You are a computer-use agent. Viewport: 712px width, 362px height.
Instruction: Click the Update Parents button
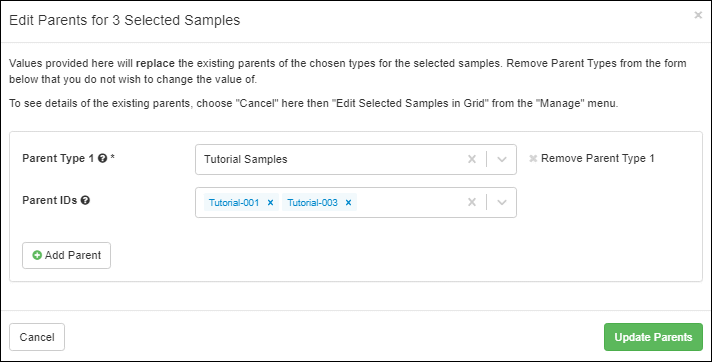653,337
